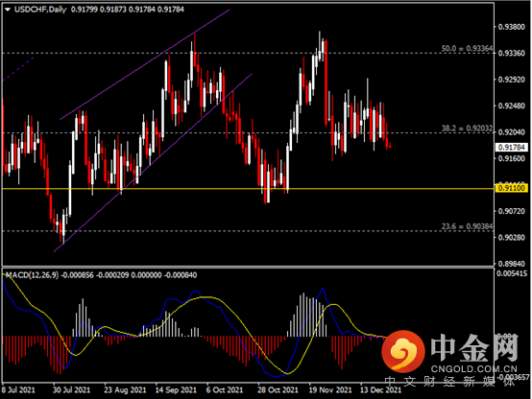Screen dimensions: 532x399
Task: Select the yellow 0.91100 horizontal line
Action: pyautogui.click(x=248, y=189)
